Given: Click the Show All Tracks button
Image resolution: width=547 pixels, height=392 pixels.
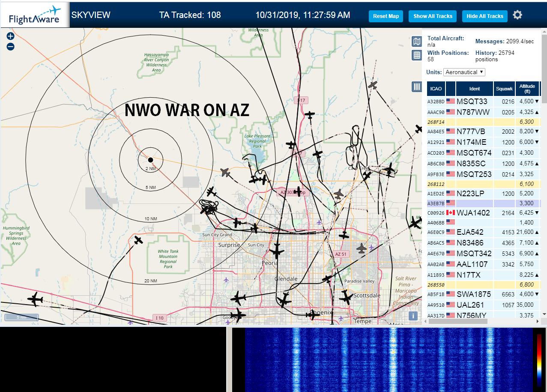Looking at the screenshot, I should [433, 16].
